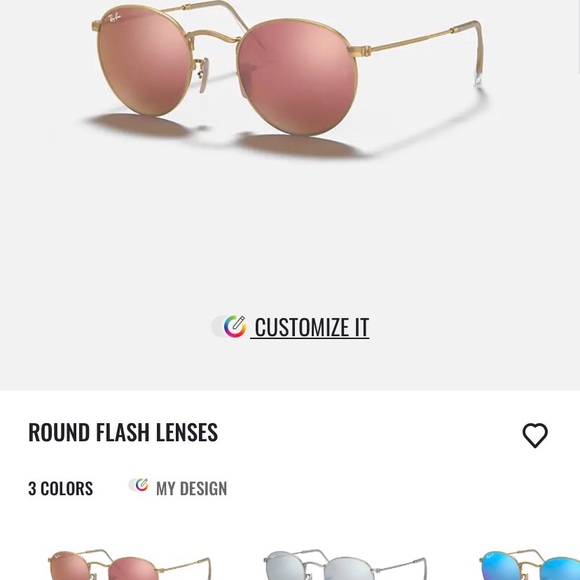Choose the pink copper flash lens variant

tap(129, 565)
